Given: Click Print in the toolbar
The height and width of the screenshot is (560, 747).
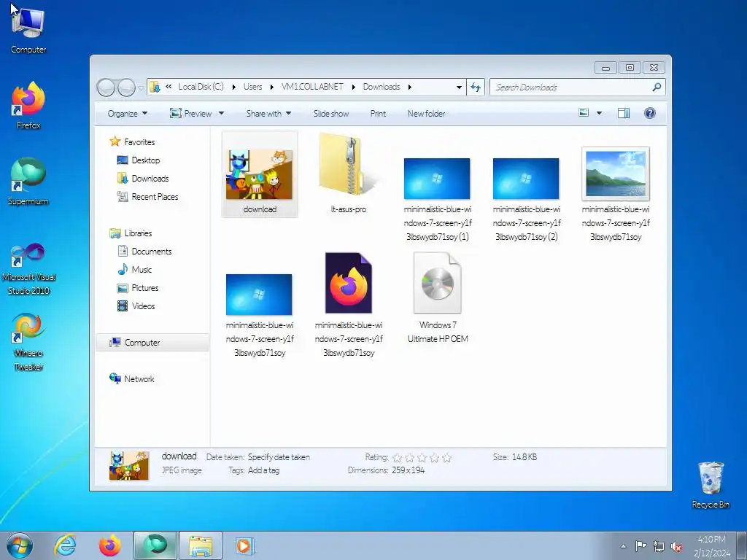Looking at the screenshot, I should [379, 113].
